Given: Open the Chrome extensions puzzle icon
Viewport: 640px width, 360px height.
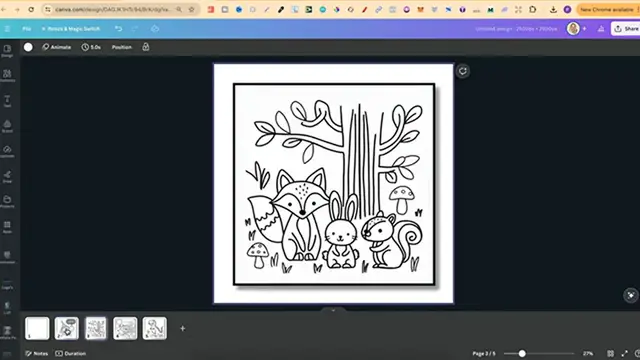Looking at the screenshot, I should click(x=532, y=9).
